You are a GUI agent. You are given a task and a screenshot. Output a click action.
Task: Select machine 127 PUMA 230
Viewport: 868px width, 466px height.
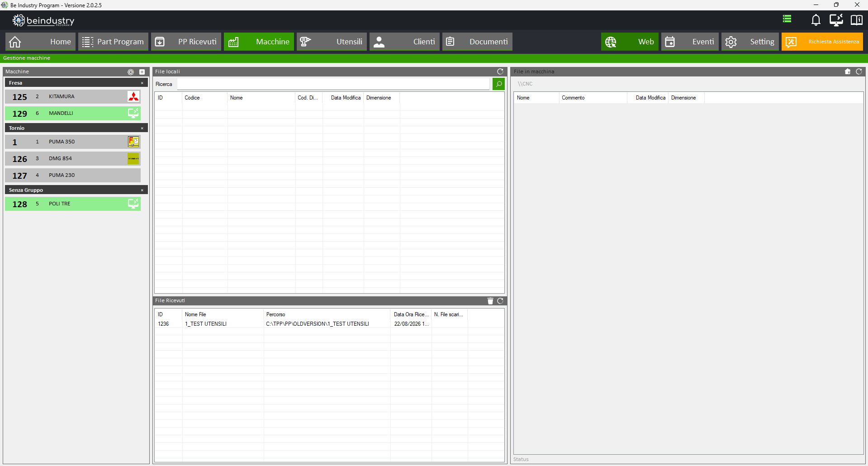(x=73, y=175)
